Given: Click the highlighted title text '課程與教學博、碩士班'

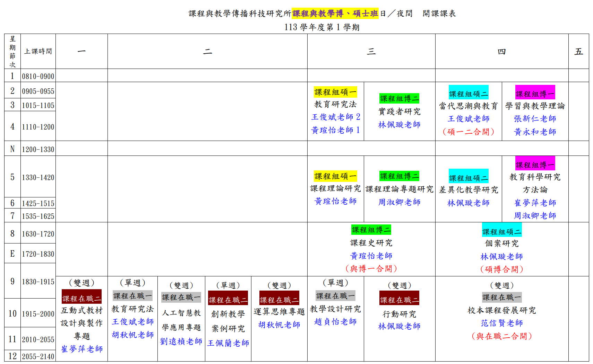Looking at the screenshot, I should (335, 14).
